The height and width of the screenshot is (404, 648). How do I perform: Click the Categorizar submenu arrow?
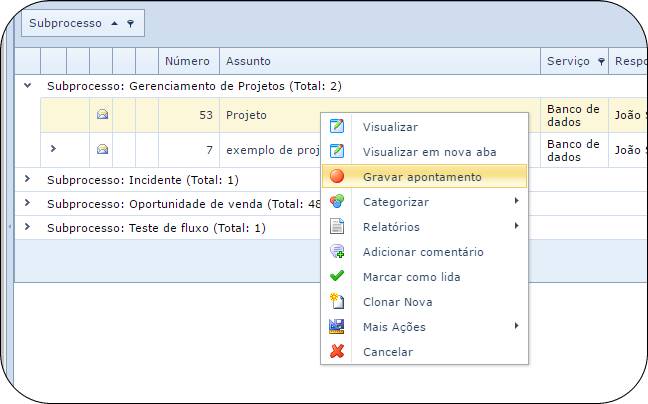[x=516, y=201]
